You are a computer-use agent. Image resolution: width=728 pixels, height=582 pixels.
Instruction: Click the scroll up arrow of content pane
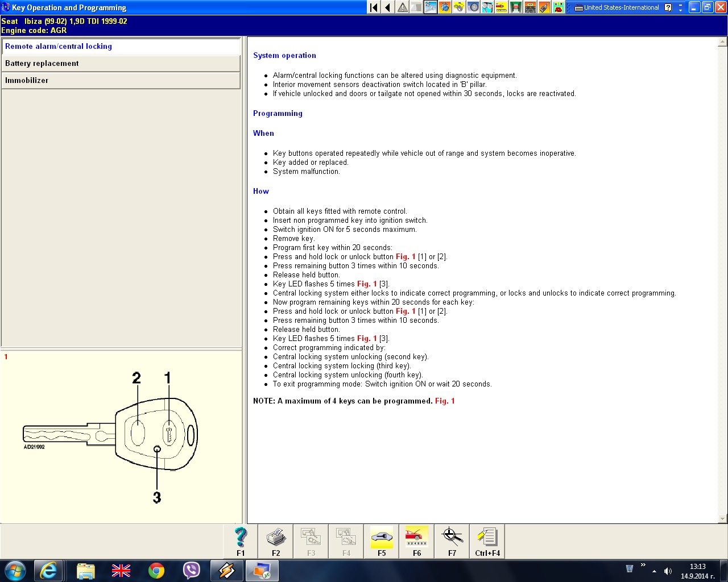coord(722,42)
